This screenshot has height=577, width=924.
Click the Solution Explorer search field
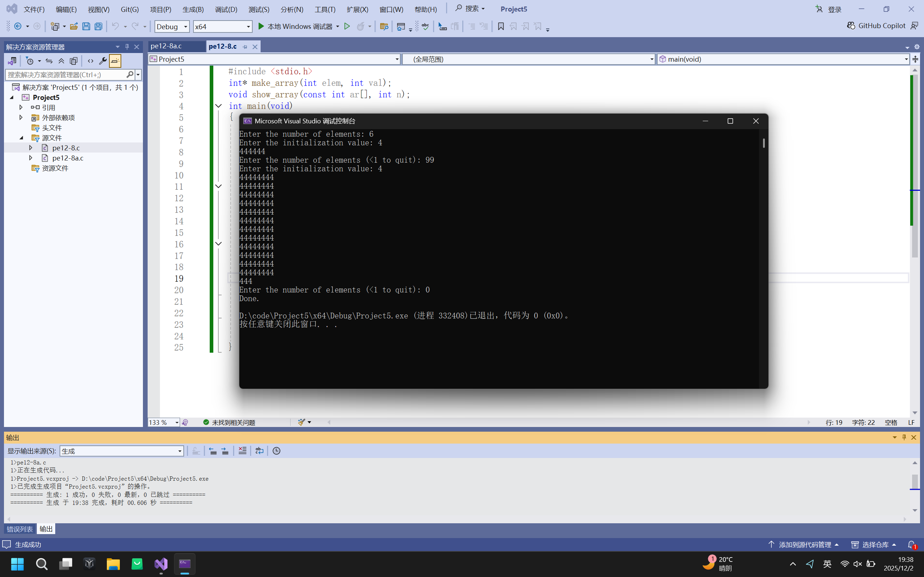click(65, 75)
